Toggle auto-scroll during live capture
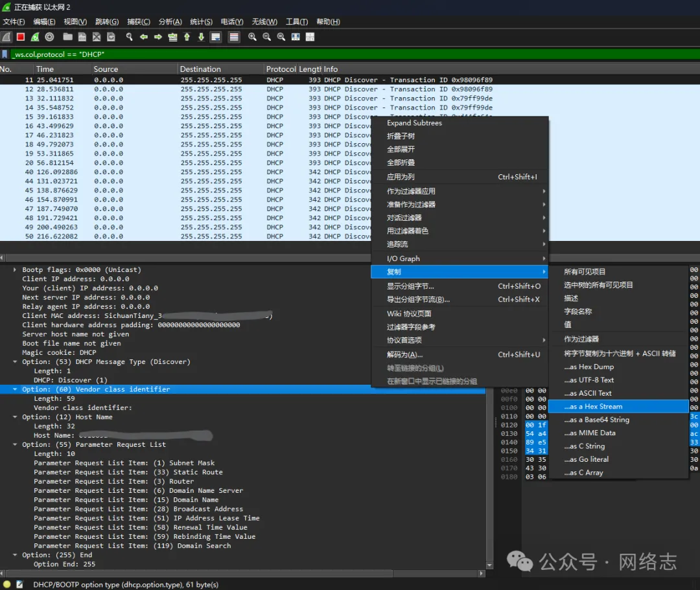This screenshot has width=700, height=590. (x=216, y=37)
